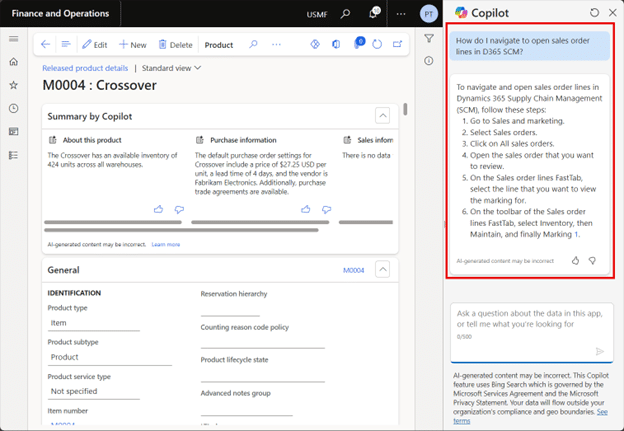
Task: Click the back arrow in action bar
Action: coord(45,45)
